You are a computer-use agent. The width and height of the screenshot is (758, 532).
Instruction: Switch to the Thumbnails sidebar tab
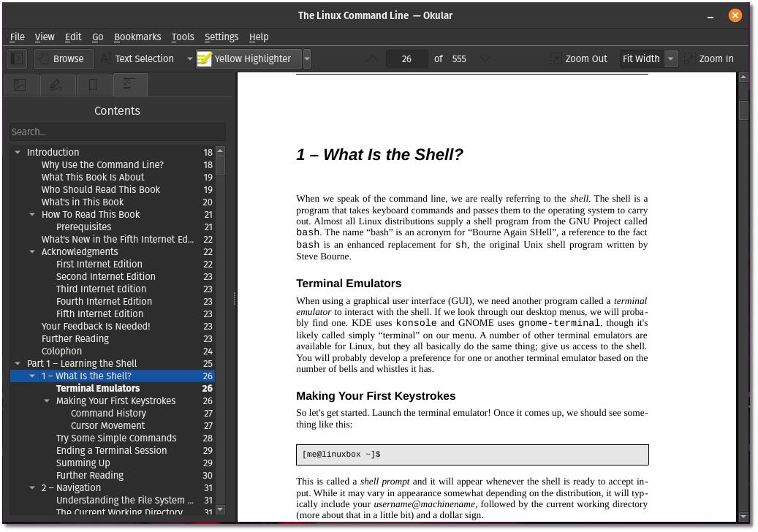(x=20, y=85)
